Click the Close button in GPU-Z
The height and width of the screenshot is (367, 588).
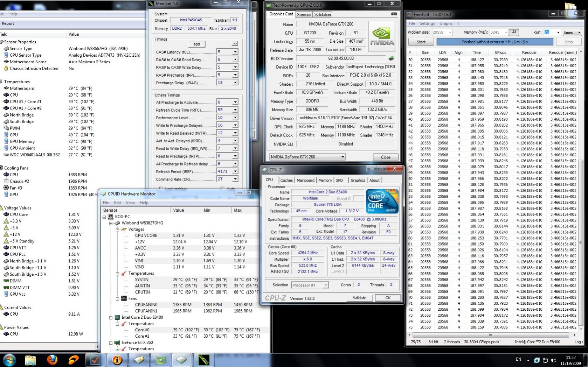386,157
